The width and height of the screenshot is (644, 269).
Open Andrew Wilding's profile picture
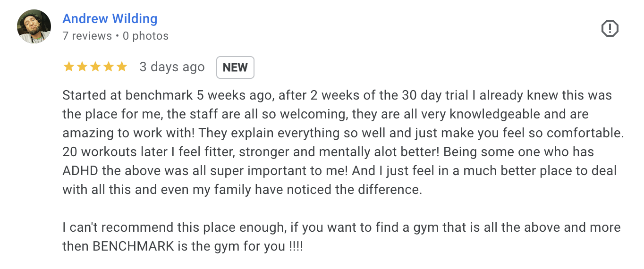coord(34,27)
